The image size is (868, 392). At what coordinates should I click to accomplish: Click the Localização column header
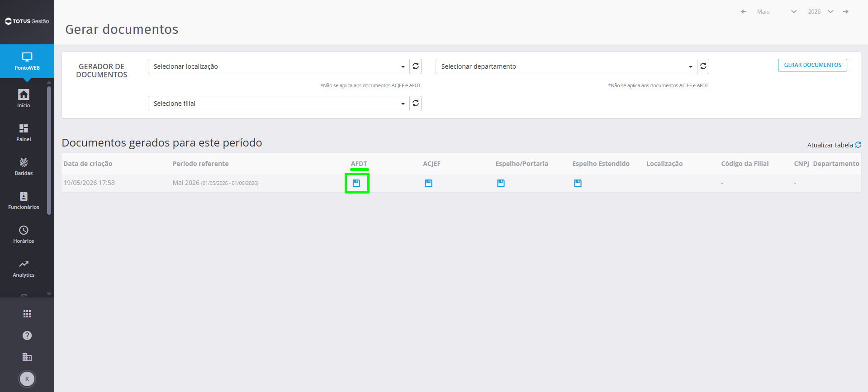pos(664,164)
